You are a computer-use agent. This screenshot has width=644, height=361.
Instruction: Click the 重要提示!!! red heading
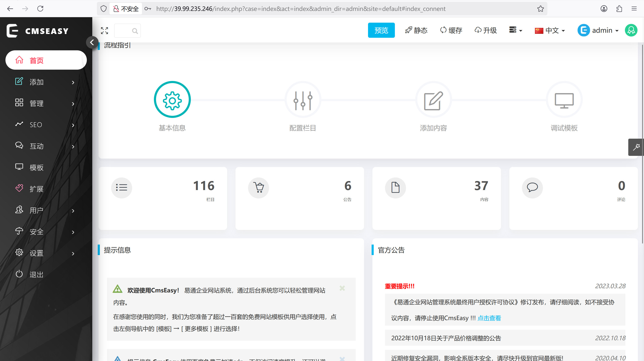point(399,286)
